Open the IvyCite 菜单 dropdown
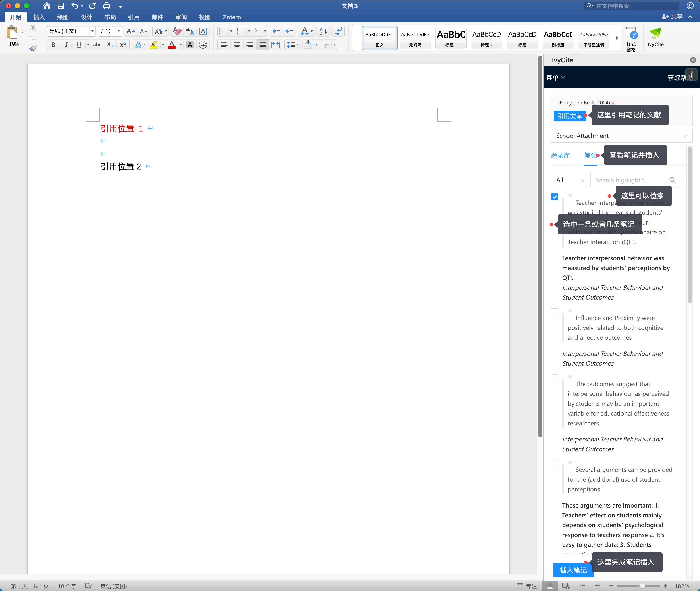The width and height of the screenshot is (700, 591). click(555, 77)
